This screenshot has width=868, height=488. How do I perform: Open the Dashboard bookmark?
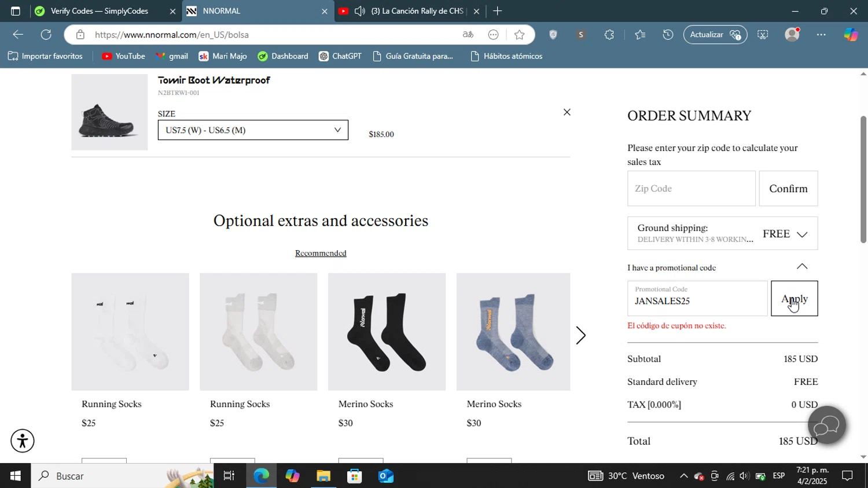283,56
